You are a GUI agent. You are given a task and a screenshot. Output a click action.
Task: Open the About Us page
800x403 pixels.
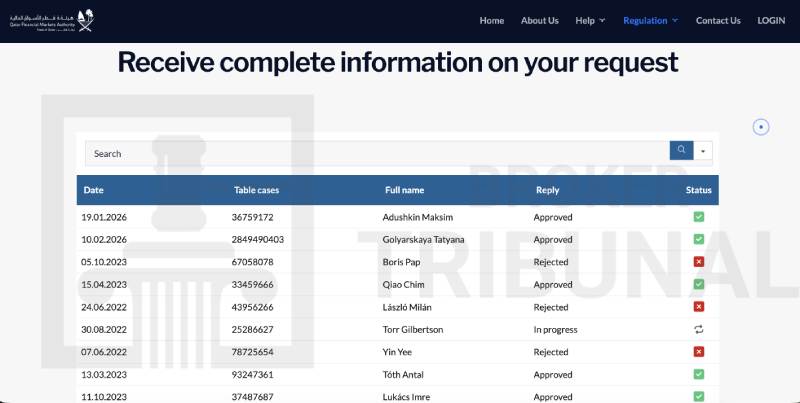tap(540, 20)
